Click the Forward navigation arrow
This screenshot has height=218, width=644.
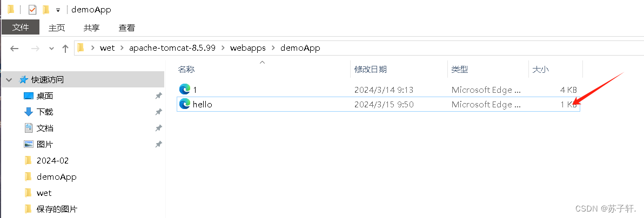35,49
